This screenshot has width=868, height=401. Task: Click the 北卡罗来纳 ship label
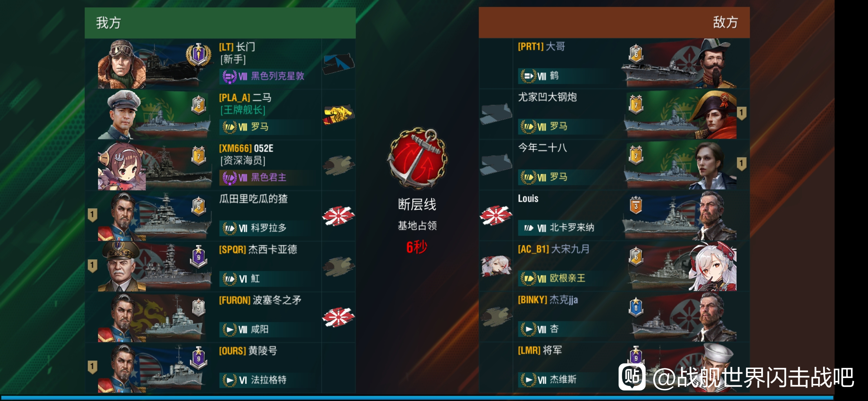click(572, 228)
